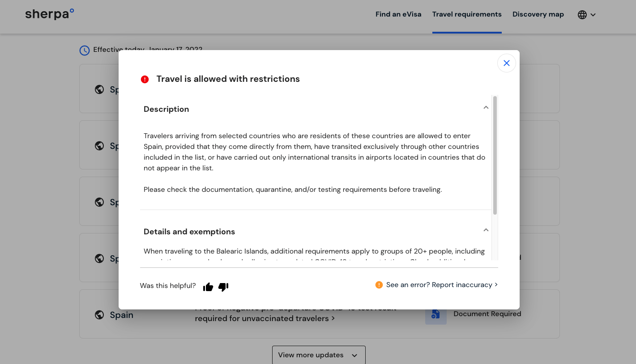Collapse the Details and exemptions section
The width and height of the screenshot is (636, 364).
tap(486, 230)
